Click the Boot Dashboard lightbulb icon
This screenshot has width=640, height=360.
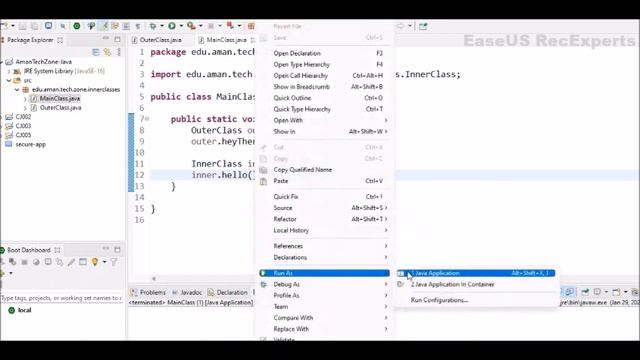[x=95, y=262]
